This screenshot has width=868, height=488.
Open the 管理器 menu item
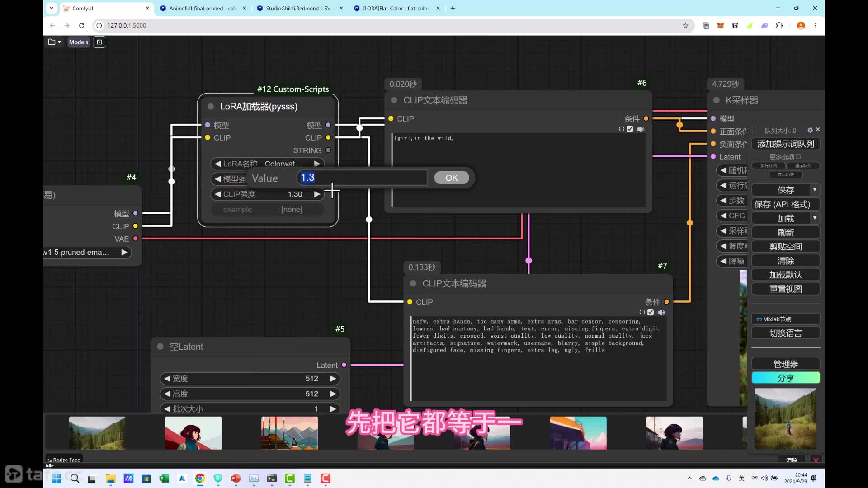pos(786,363)
